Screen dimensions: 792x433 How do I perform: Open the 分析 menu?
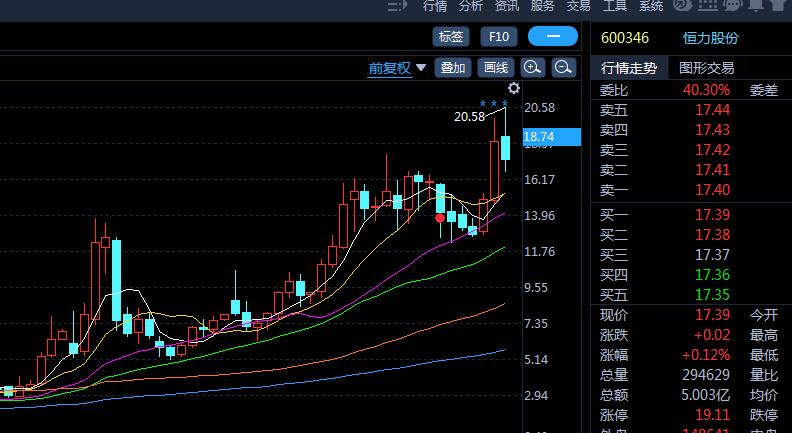tap(470, 6)
